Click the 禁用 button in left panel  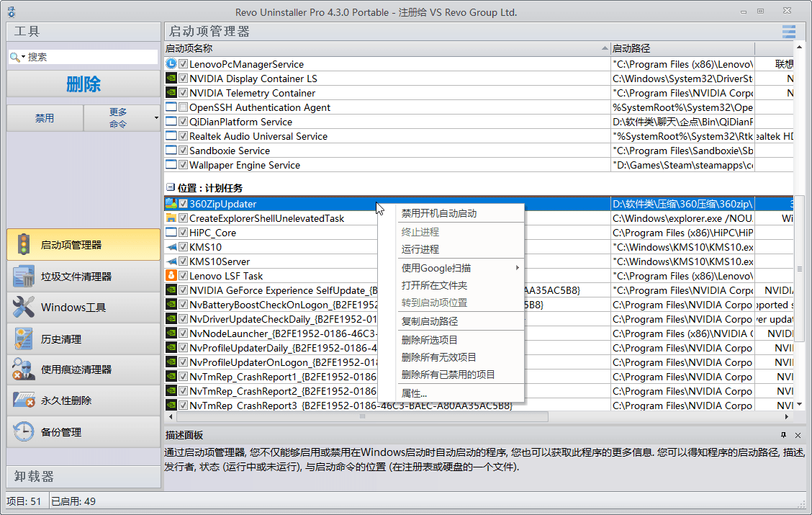(45, 118)
